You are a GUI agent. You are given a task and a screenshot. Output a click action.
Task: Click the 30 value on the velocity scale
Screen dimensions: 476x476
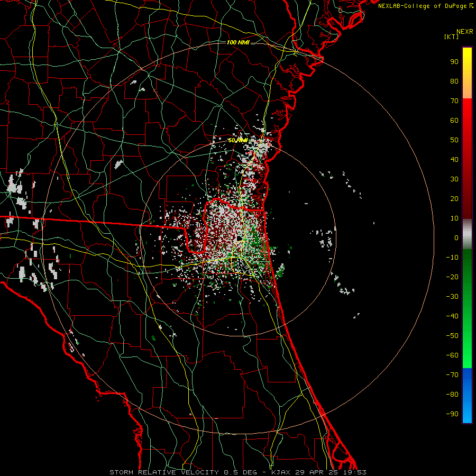[454, 179]
